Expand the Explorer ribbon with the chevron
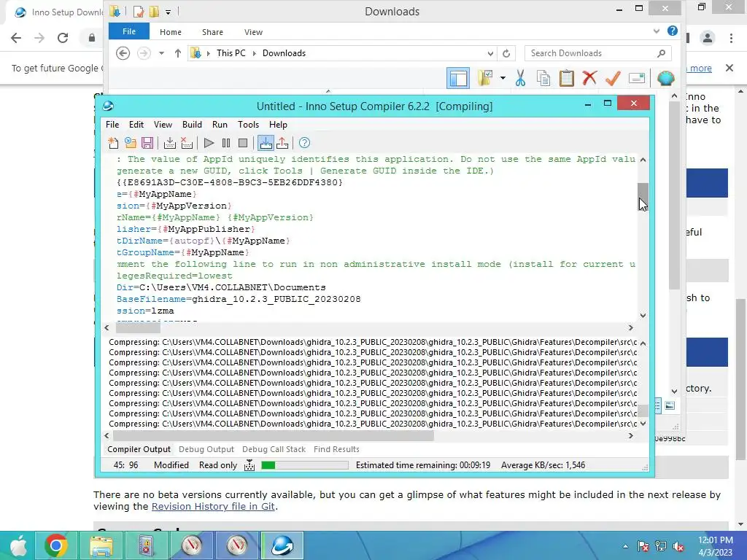Image resolution: width=747 pixels, height=560 pixels. [x=657, y=31]
